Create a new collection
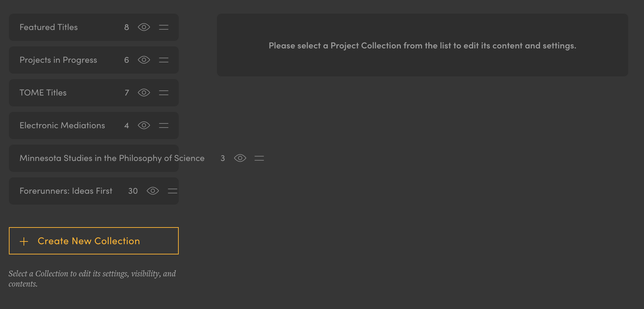644x309 pixels. [x=94, y=241]
